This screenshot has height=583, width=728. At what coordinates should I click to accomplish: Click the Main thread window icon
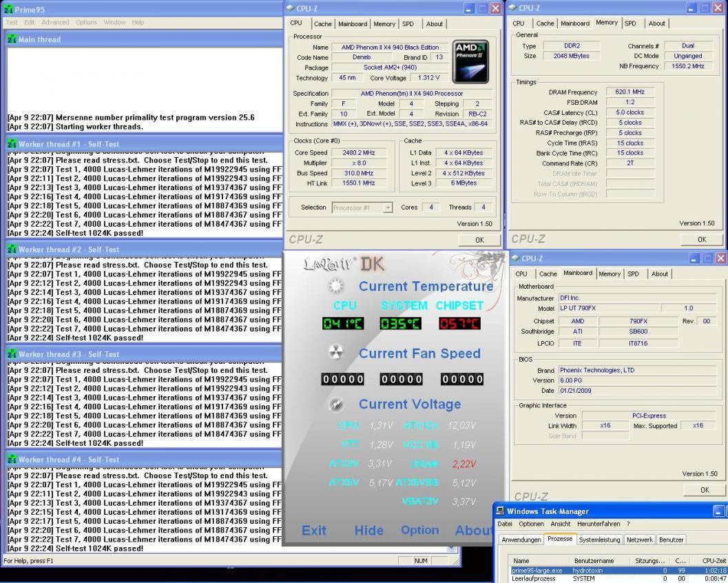(x=12, y=39)
